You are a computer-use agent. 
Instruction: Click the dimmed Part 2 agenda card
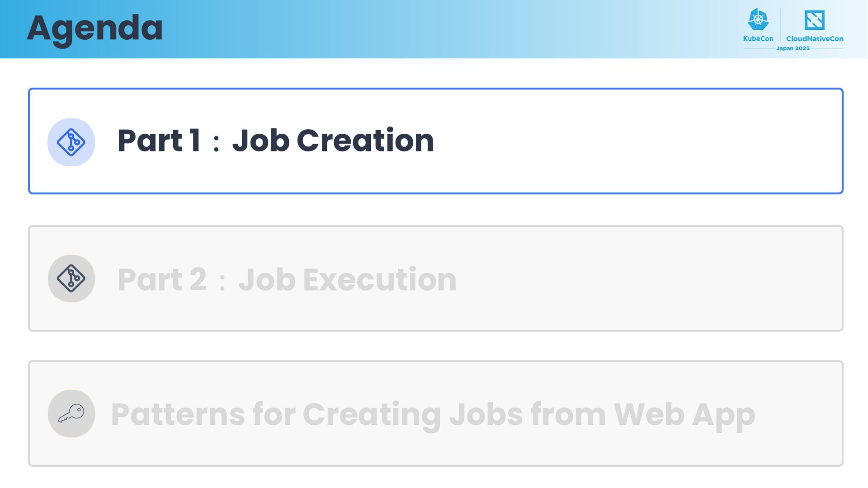coord(436,278)
